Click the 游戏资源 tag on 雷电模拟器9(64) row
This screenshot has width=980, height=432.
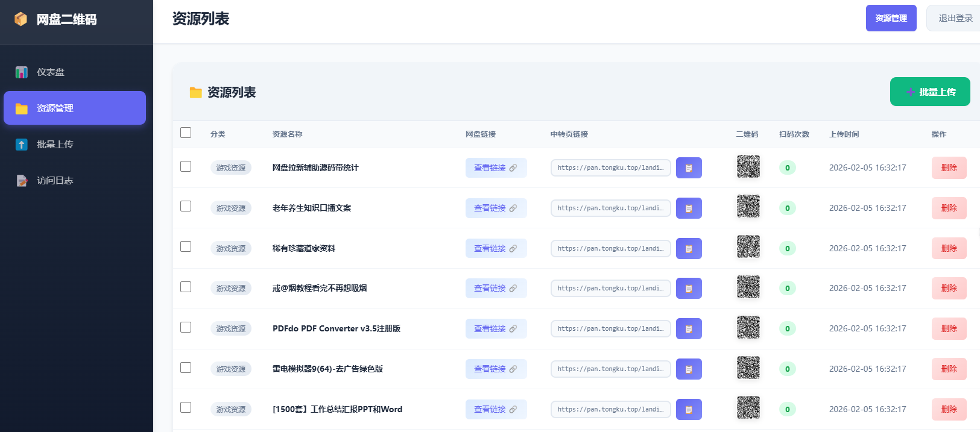click(231, 369)
